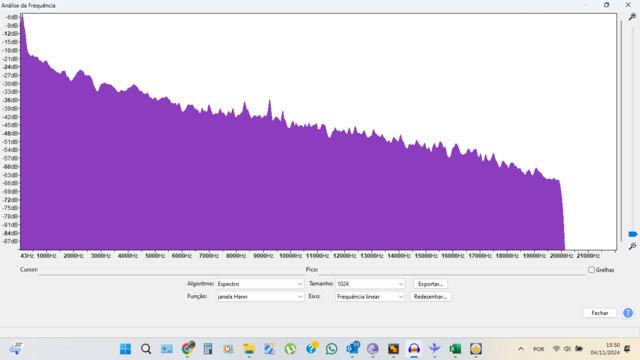Screen dimensions: 640x360
Task: Click the zoom in magnifier icon
Action: [632, 17]
